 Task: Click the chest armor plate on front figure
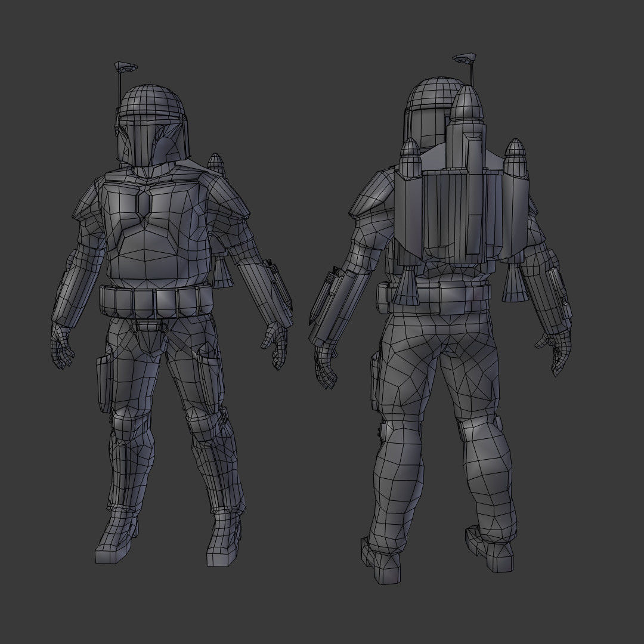(x=155, y=230)
